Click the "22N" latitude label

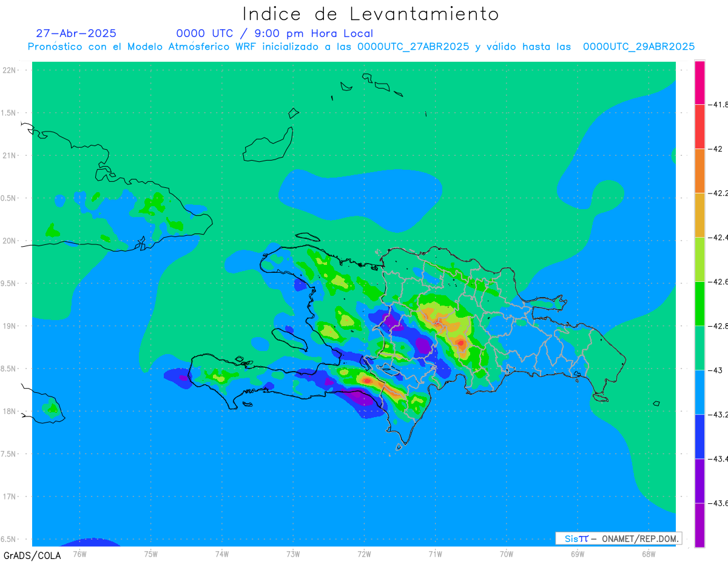(x=10, y=70)
